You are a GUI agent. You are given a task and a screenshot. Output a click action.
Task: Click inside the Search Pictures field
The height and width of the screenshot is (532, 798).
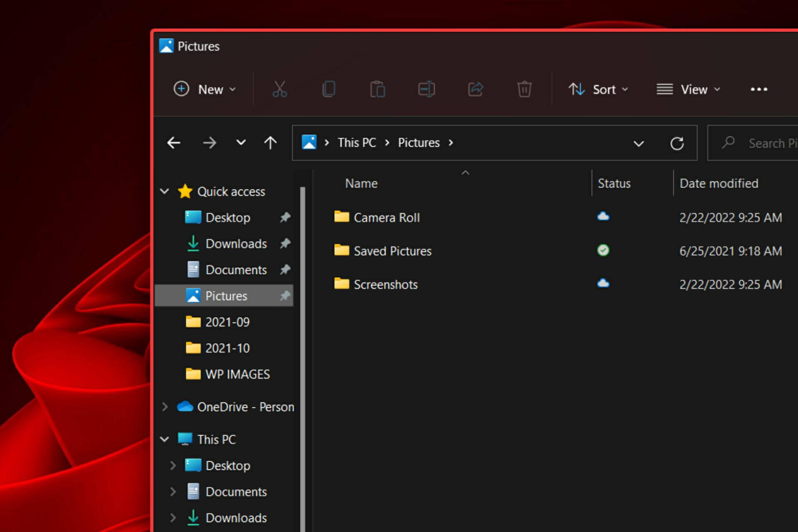772,143
